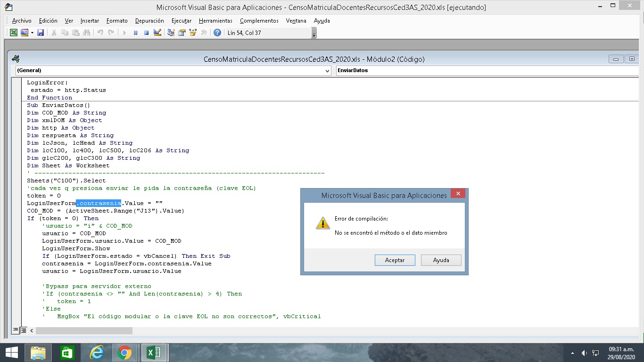Screen dimensions: 644x362
Task: Expand the (General) object dropdown
Action: [327, 71]
